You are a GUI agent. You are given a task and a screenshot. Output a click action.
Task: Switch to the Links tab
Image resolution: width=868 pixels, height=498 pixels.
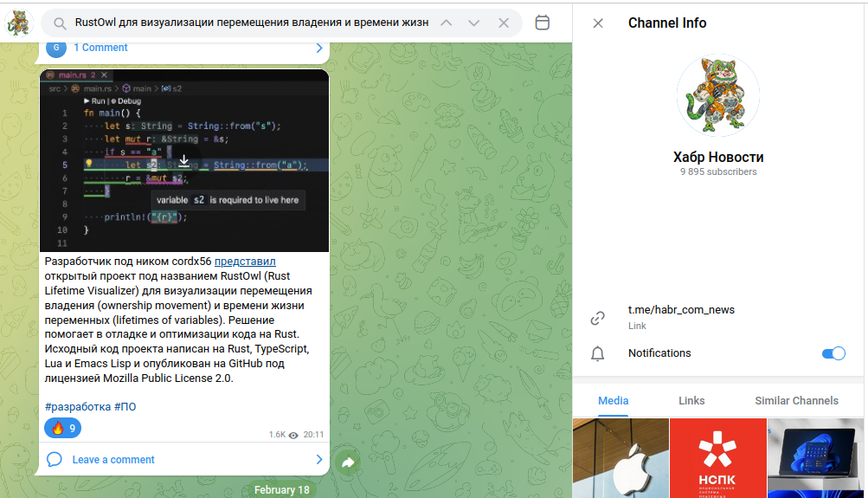click(691, 400)
